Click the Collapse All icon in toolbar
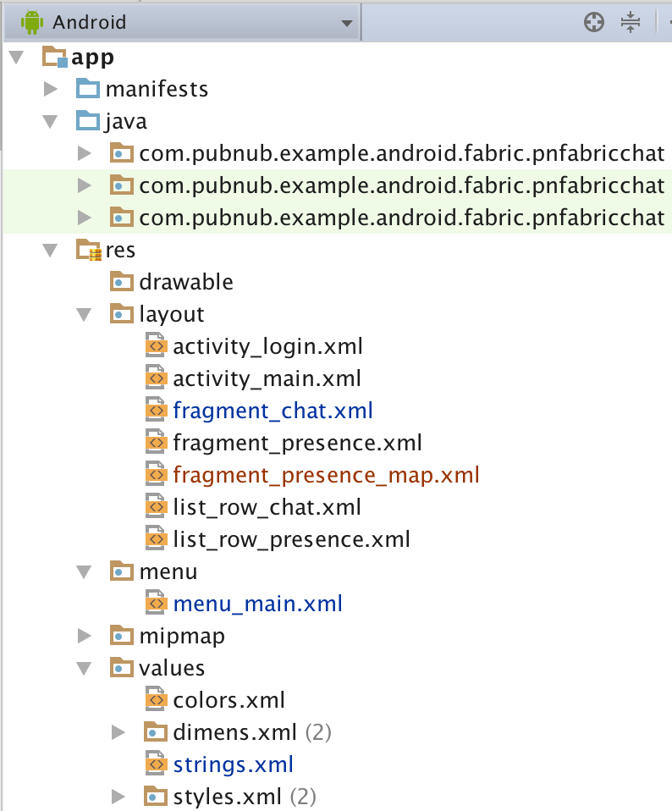This screenshot has width=672, height=811. (x=631, y=21)
